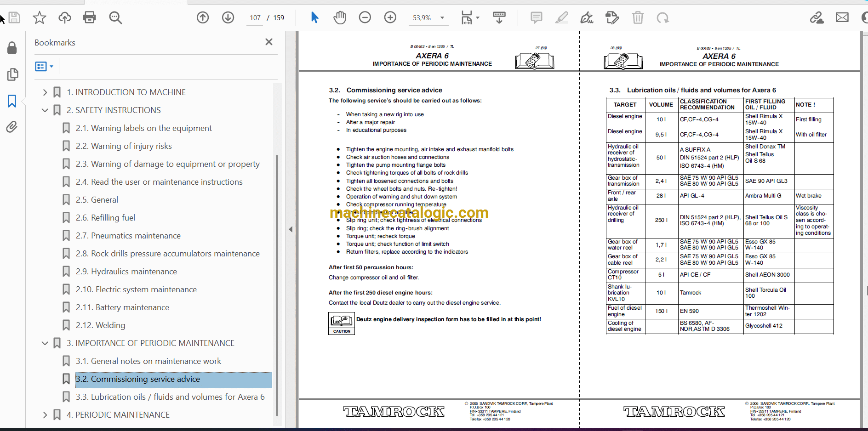868x431 pixels.
Task: Click the zoom percentage field
Action: [x=422, y=18]
